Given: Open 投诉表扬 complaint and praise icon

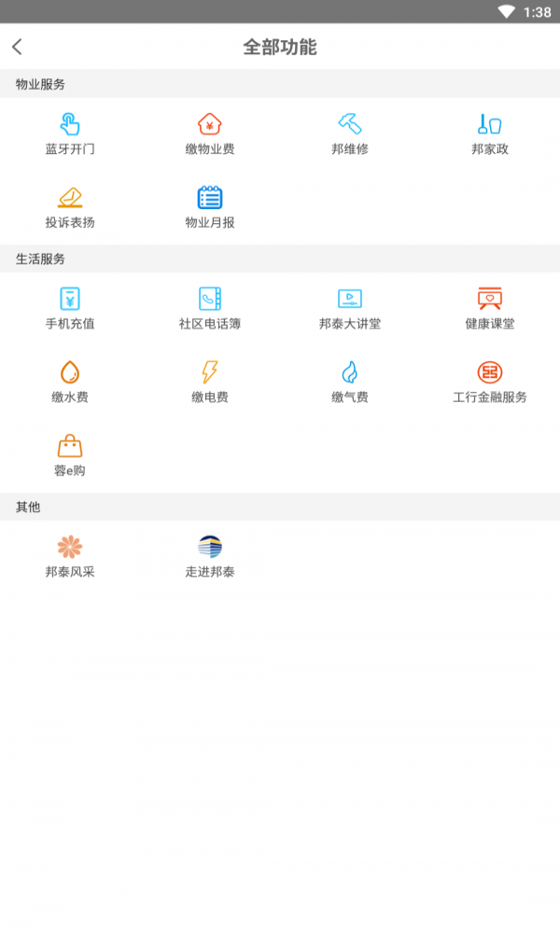Looking at the screenshot, I should (x=70, y=198).
